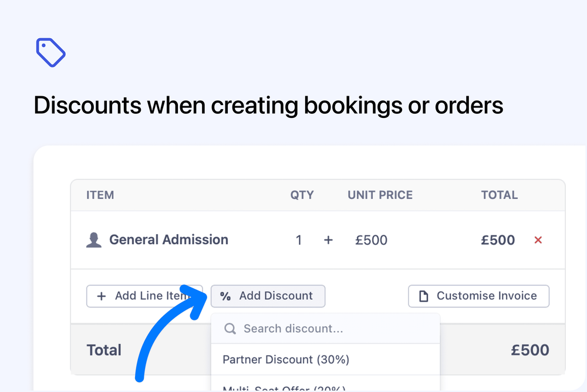Viewport: 587px width, 392px height.
Task: Select Multi-Seat Offer (20%)
Action: tap(285, 387)
